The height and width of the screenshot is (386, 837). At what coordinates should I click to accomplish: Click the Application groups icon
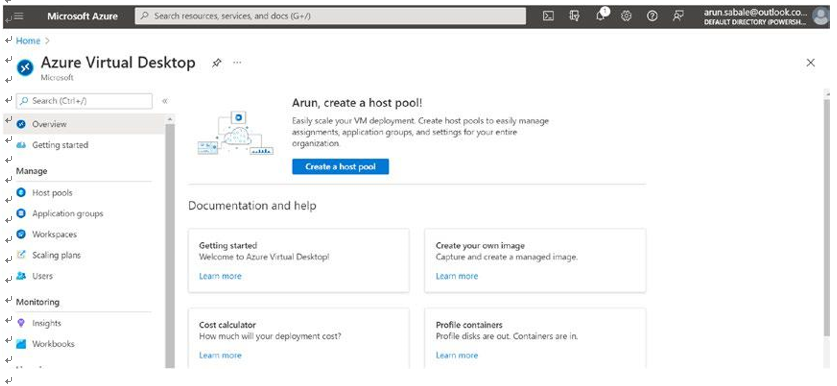click(21, 214)
